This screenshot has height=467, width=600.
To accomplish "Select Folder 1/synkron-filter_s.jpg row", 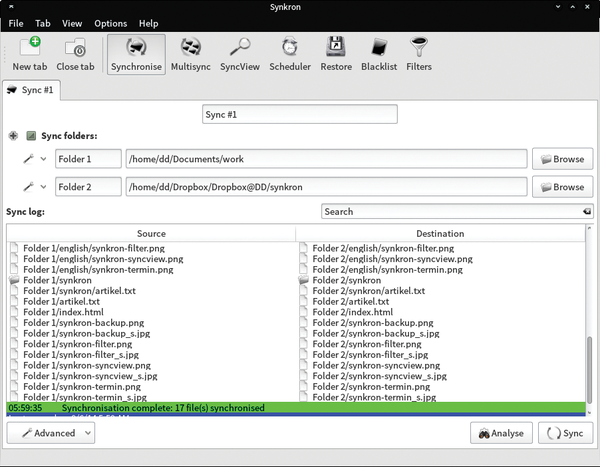I will point(151,354).
